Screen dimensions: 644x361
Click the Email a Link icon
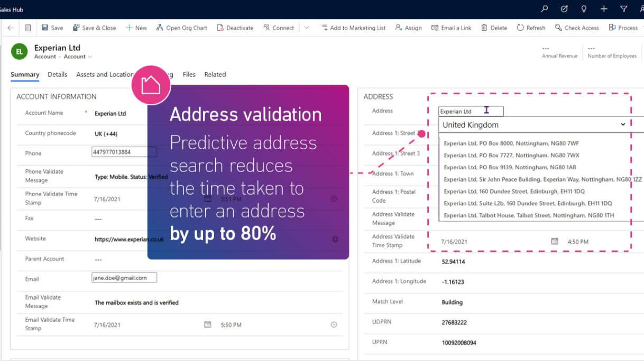pos(435,28)
